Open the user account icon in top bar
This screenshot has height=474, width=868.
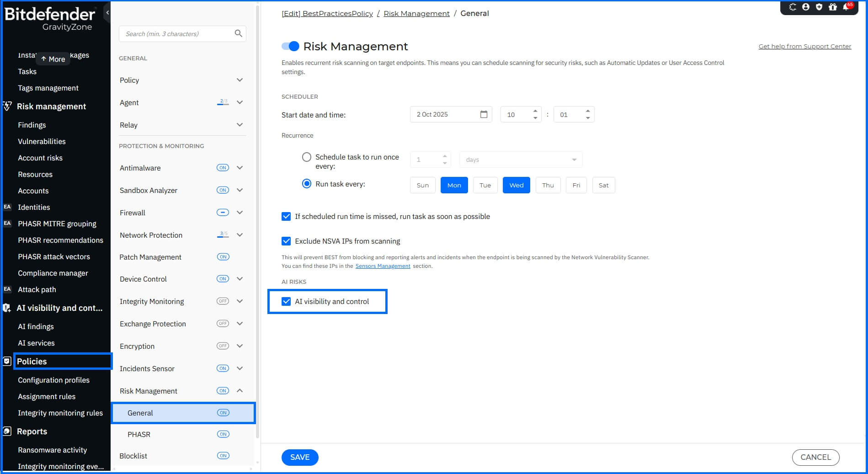pyautogui.click(x=806, y=7)
